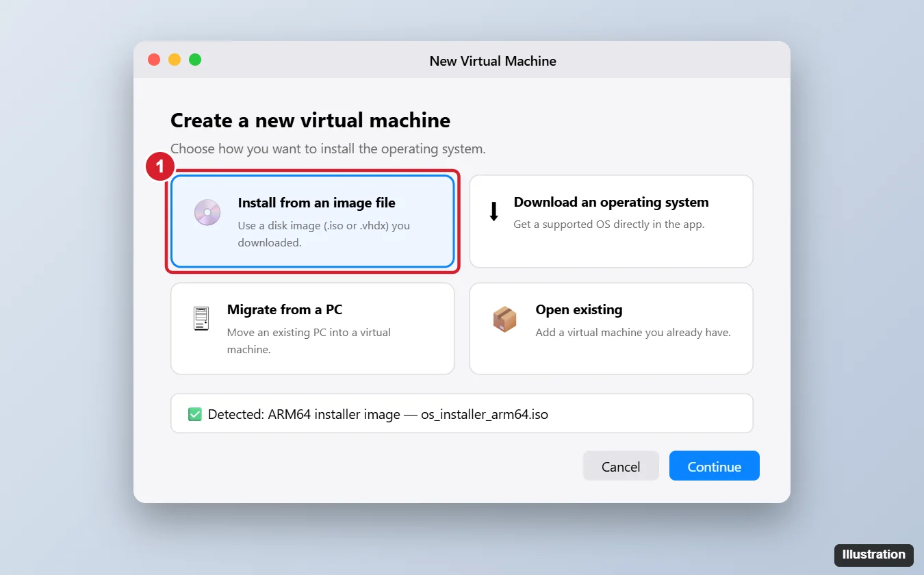Click the 'Choose how you want to install' subtitle

pyautogui.click(x=328, y=149)
